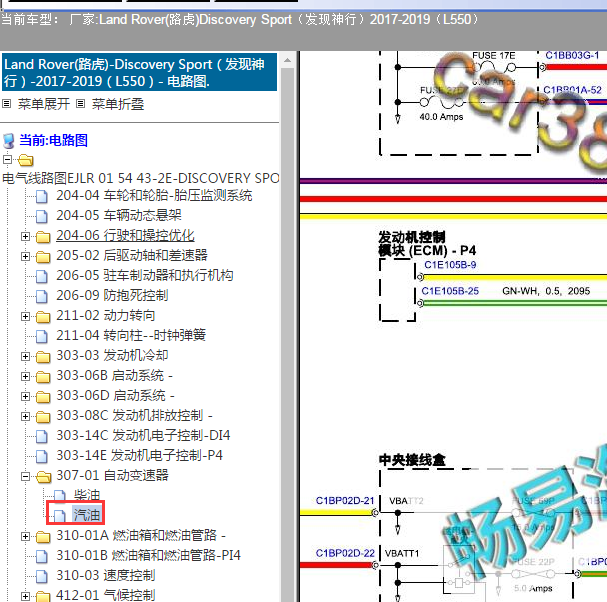607x602 pixels.
Task: Click folder icon of 211-02 动力转向
Action: [43, 317]
